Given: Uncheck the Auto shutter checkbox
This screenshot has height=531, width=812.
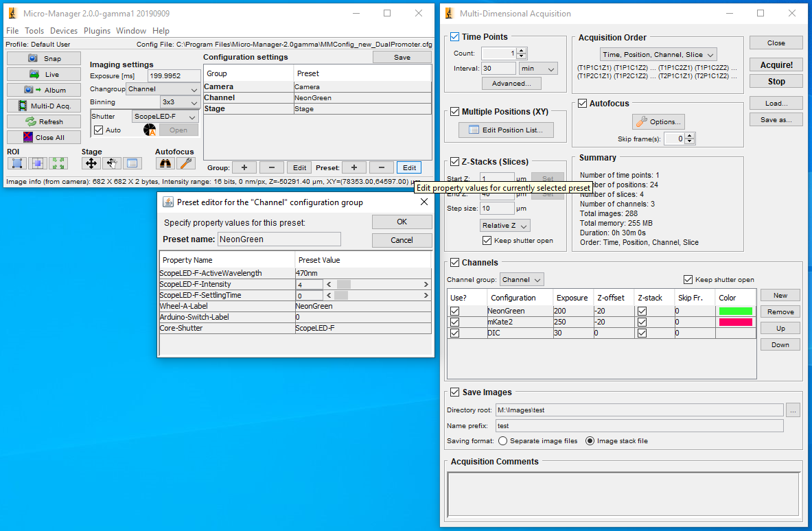Looking at the screenshot, I should pos(99,130).
